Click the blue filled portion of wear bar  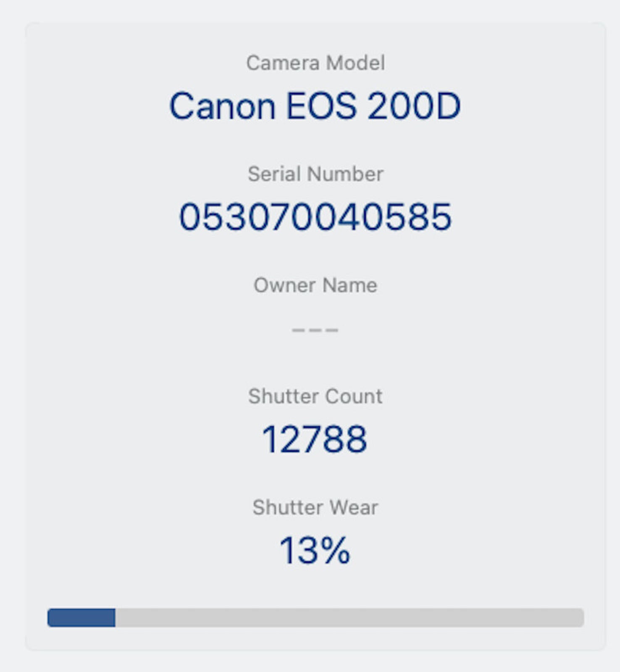point(81,618)
